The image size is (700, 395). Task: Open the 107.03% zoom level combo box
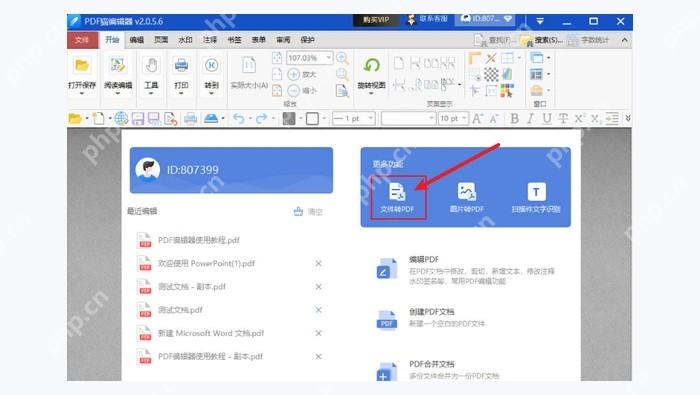coord(309,58)
